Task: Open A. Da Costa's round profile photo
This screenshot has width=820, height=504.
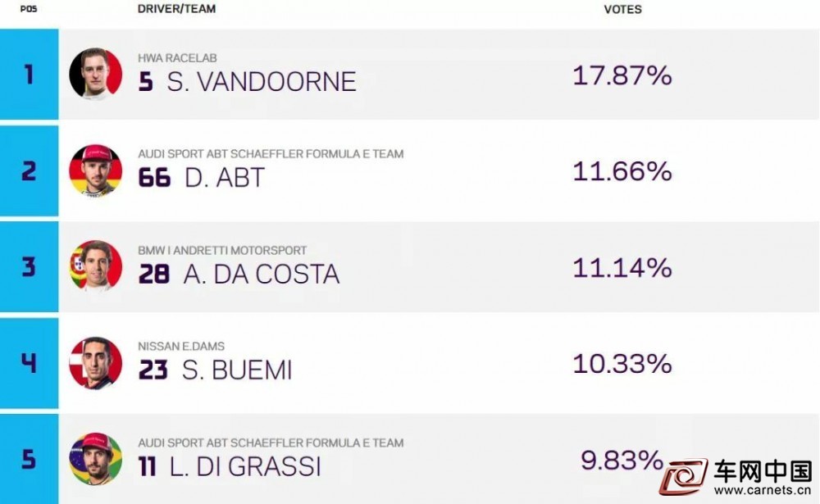Action: click(x=95, y=266)
